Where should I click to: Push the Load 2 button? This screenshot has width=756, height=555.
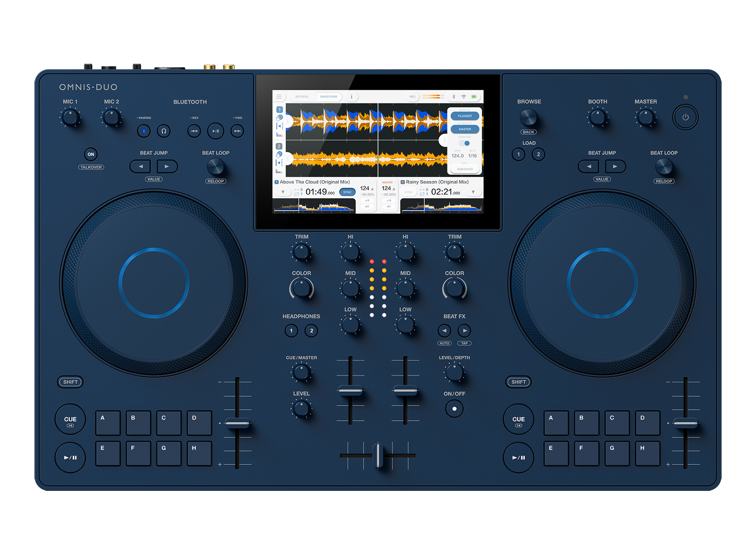tap(538, 154)
